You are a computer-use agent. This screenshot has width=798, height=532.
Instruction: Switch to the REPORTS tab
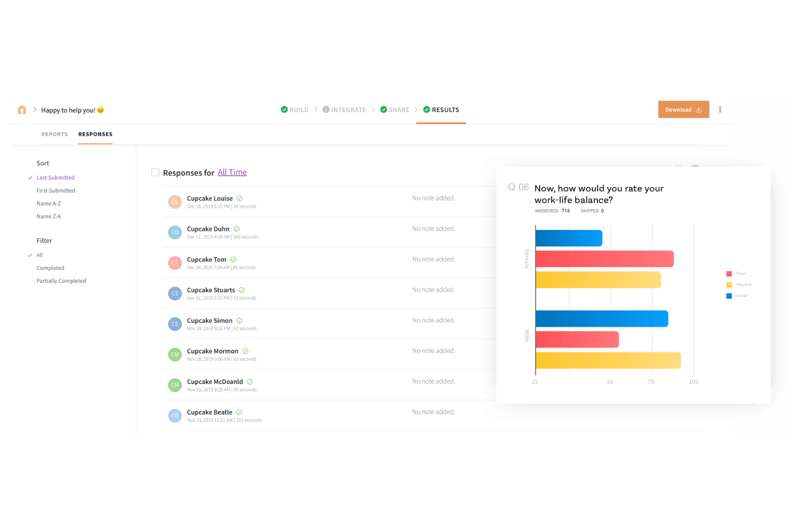[54, 134]
